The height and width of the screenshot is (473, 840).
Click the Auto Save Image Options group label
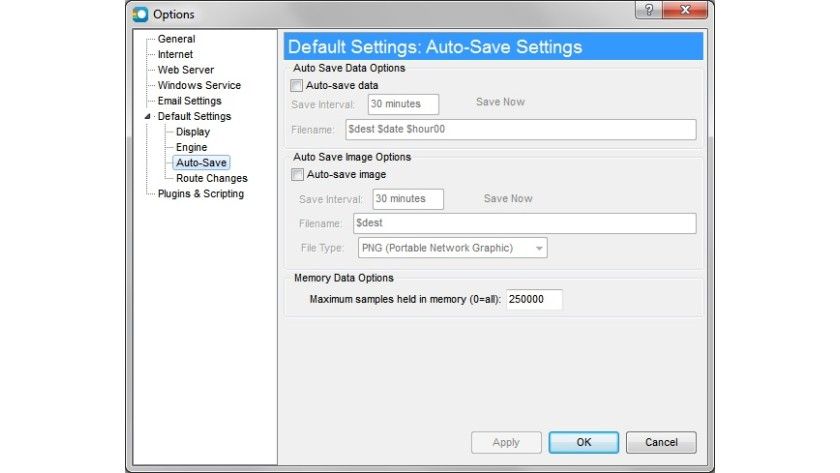pos(352,157)
